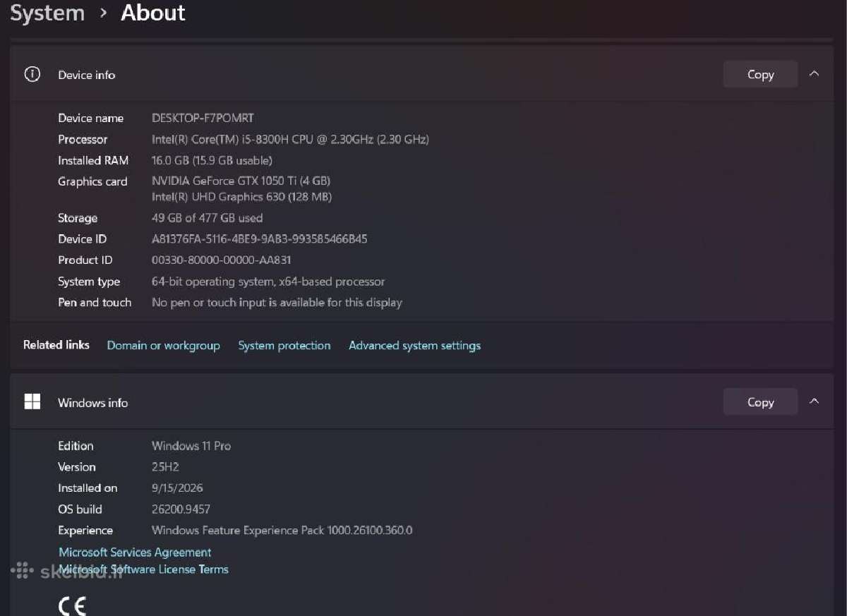Viewport: 847px width, 616px height.
Task: Select the No pen or touch input text
Action: point(277,303)
